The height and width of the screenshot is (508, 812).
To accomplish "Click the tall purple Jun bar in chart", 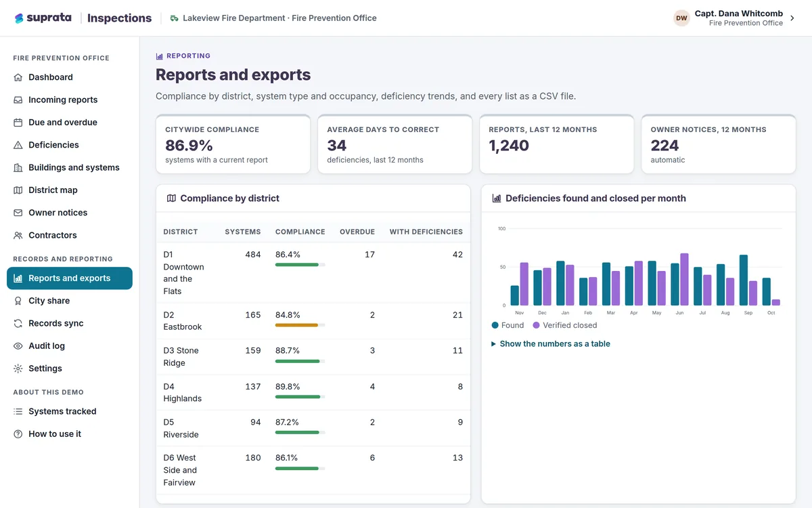I will (684, 279).
